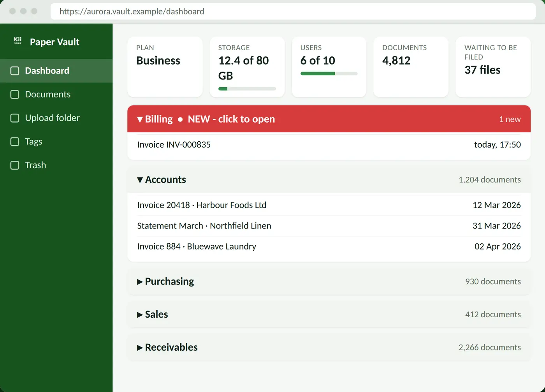The height and width of the screenshot is (392, 545).
Task: Open the Waiting to be filed card
Action: click(x=493, y=67)
